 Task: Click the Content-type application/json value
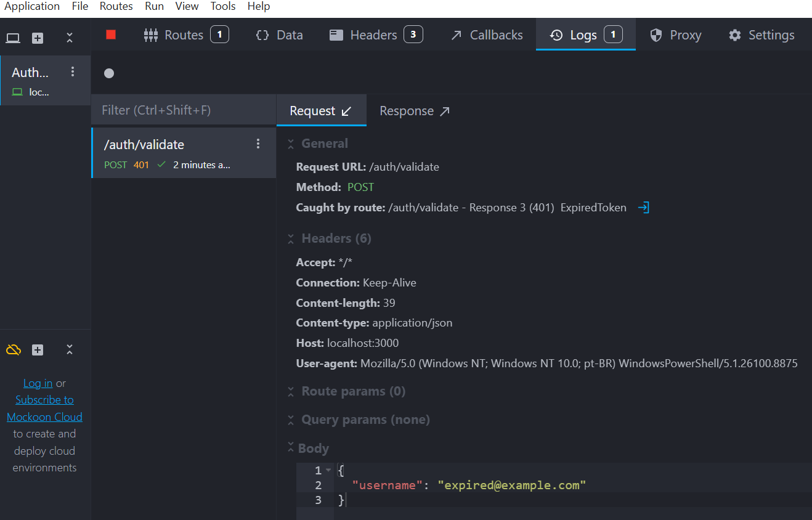[412, 323]
